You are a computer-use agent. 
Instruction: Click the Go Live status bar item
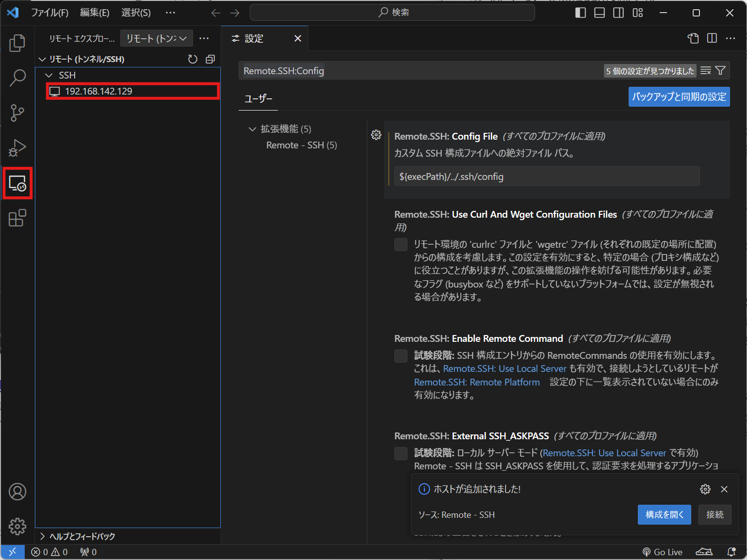[x=663, y=552]
